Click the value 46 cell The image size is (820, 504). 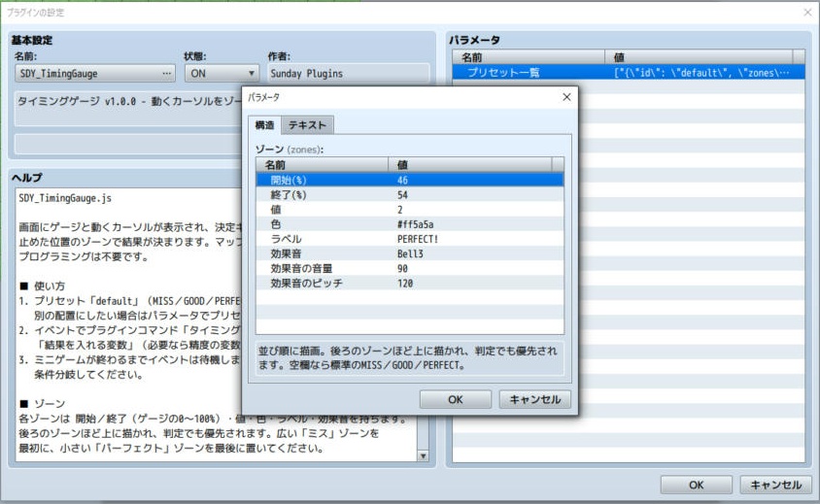click(476, 180)
